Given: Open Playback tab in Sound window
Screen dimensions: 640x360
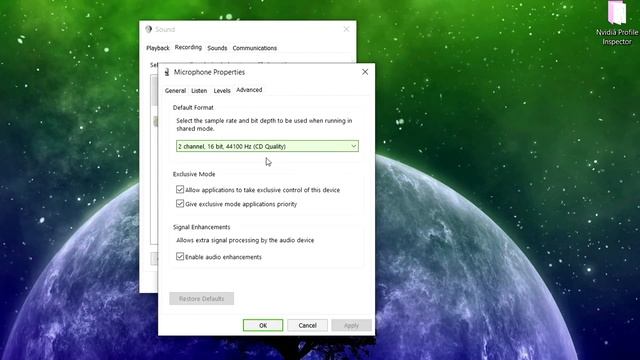Looking at the screenshot, I should click(158, 48).
